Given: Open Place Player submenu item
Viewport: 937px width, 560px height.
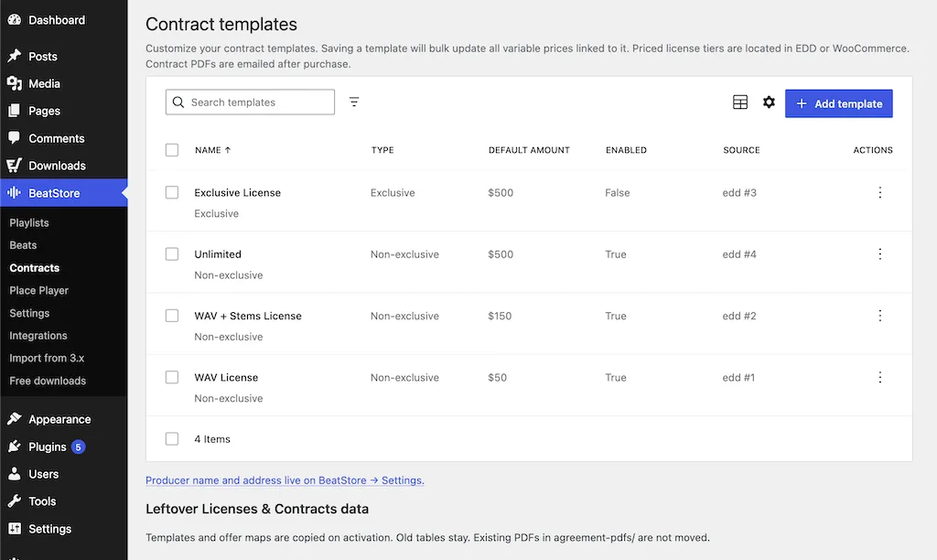Looking at the screenshot, I should click(x=38, y=290).
